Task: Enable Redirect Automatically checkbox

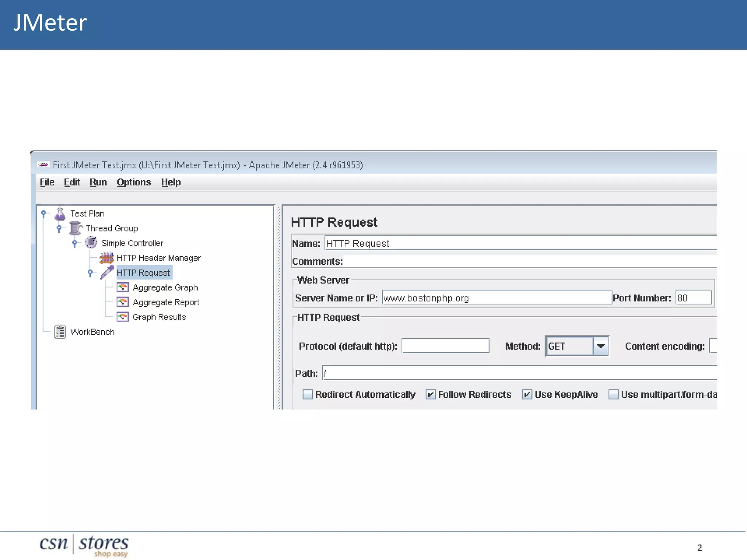Action: click(x=307, y=394)
